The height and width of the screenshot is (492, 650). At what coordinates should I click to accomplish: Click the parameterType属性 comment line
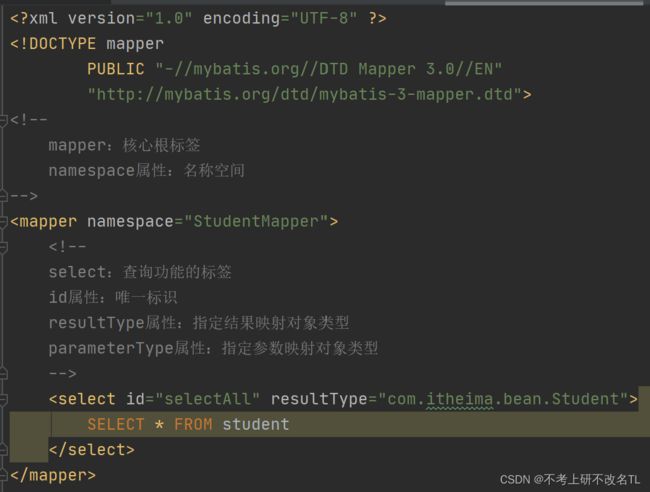213,348
